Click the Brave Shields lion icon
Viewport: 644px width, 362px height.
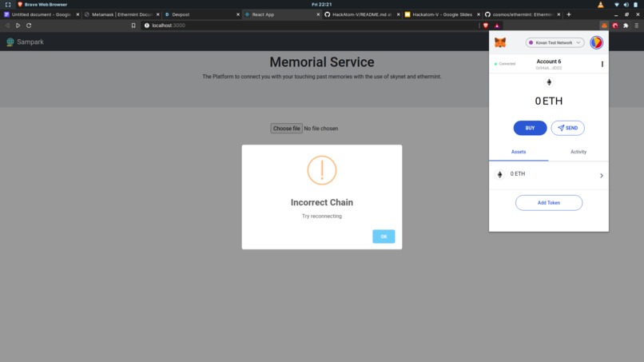coord(486,26)
